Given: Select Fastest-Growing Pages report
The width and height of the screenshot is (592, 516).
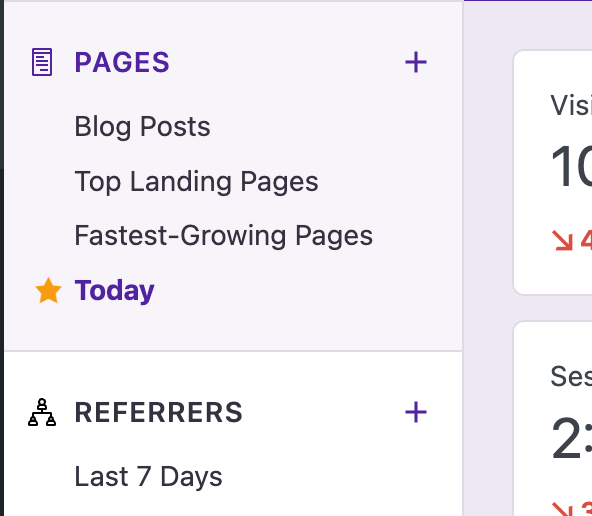Looking at the screenshot, I should [224, 236].
